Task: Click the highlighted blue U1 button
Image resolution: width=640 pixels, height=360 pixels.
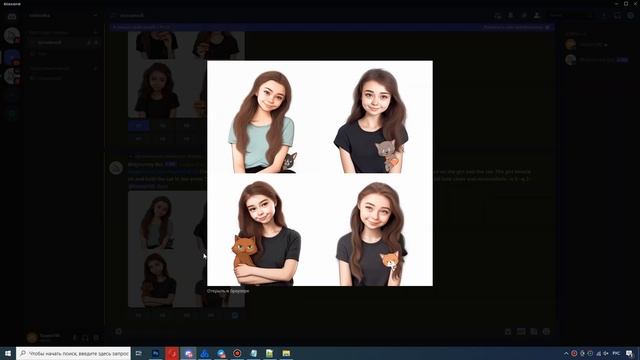Action: coord(139,126)
